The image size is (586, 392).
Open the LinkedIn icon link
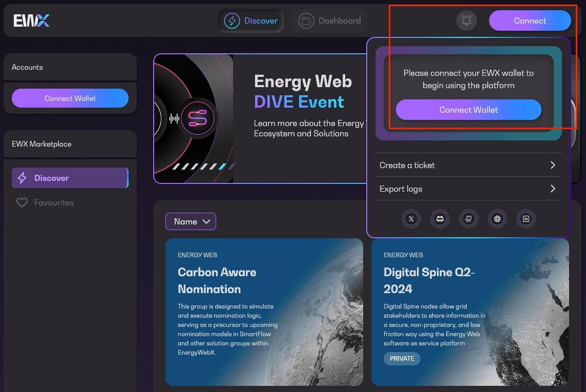(x=526, y=219)
